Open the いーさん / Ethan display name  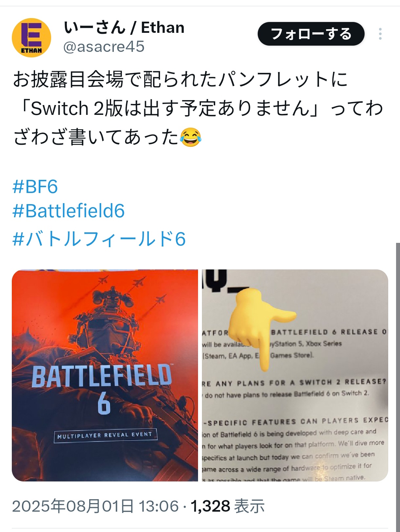124,27
